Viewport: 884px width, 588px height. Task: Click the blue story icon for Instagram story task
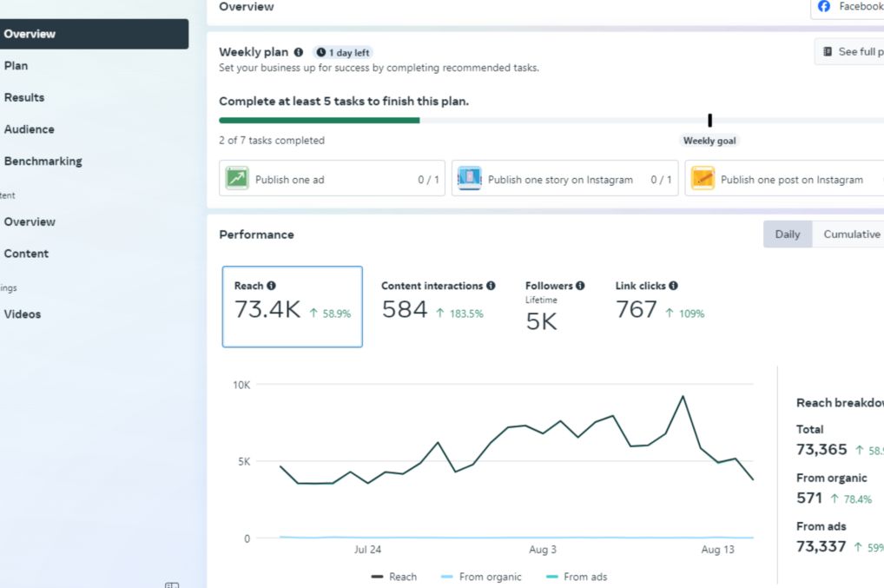point(470,179)
